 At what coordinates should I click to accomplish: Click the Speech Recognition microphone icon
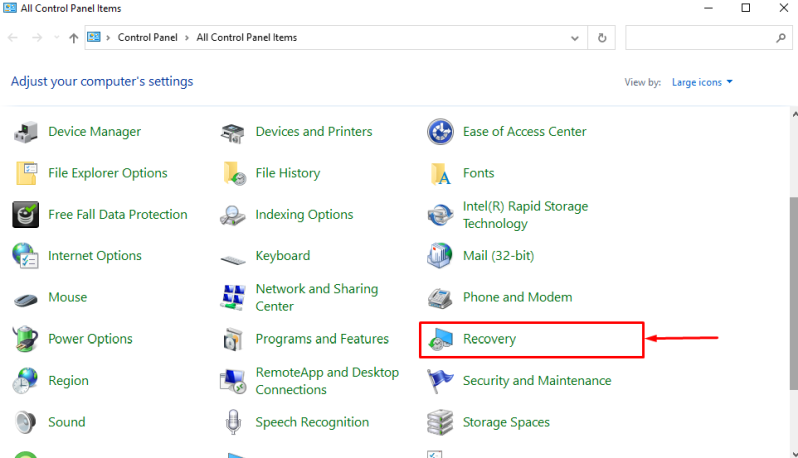pyautogui.click(x=234, y=422)
